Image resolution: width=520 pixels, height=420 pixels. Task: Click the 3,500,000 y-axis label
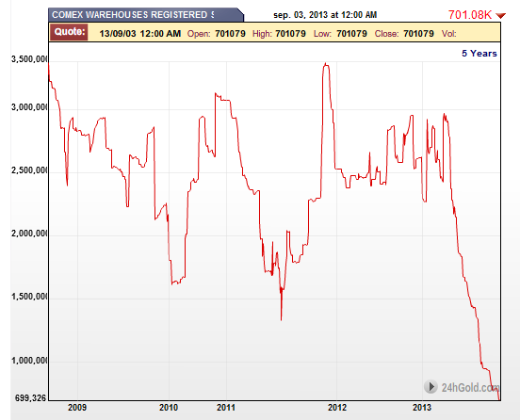click(29, 59)
